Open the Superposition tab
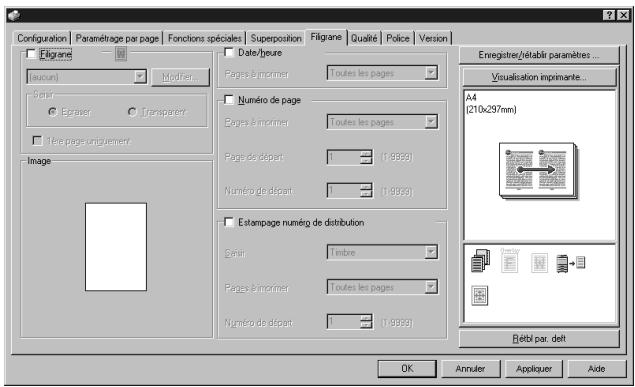The height and width of the screenshot is (387, 635). click(276, 38)
